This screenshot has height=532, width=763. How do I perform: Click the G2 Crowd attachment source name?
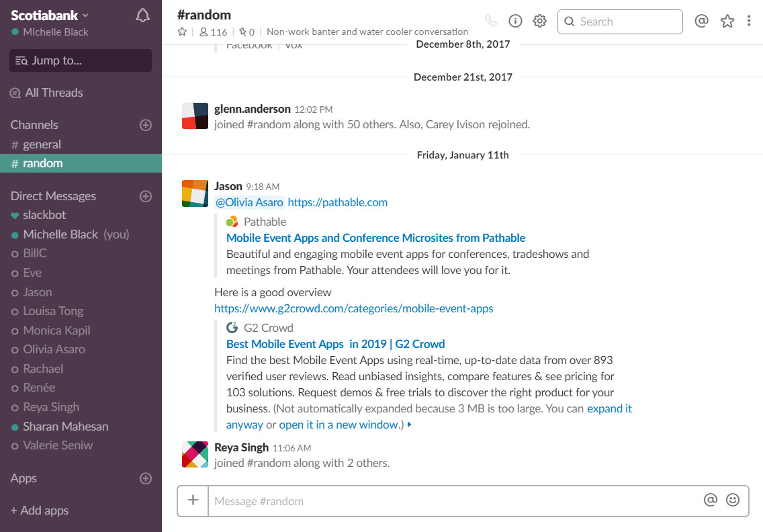click(269, 328)
